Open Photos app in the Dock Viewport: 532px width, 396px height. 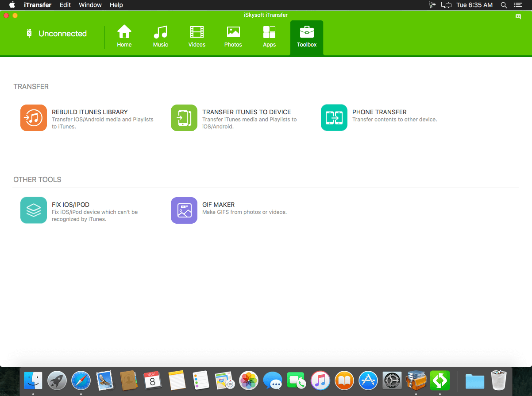coord(249,380)
